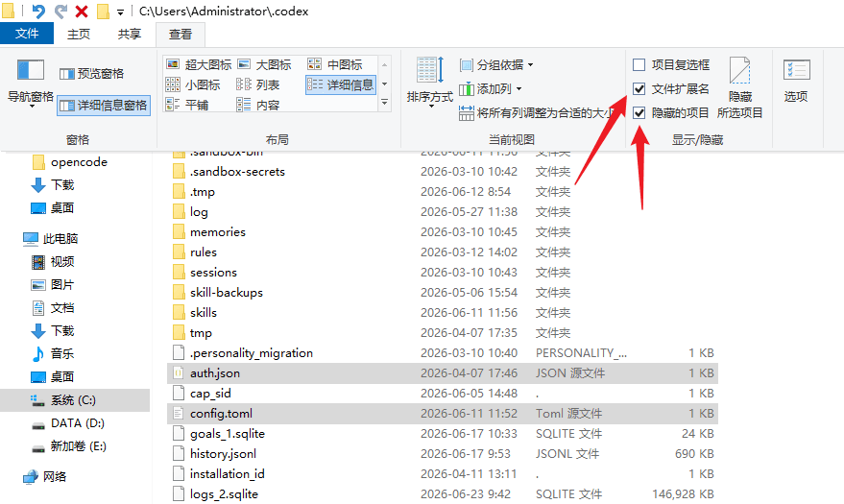Image resolution: width=844 pixels, height=504 pixels.
Task: Open 文档 in navigation pane
Action: 62,307
